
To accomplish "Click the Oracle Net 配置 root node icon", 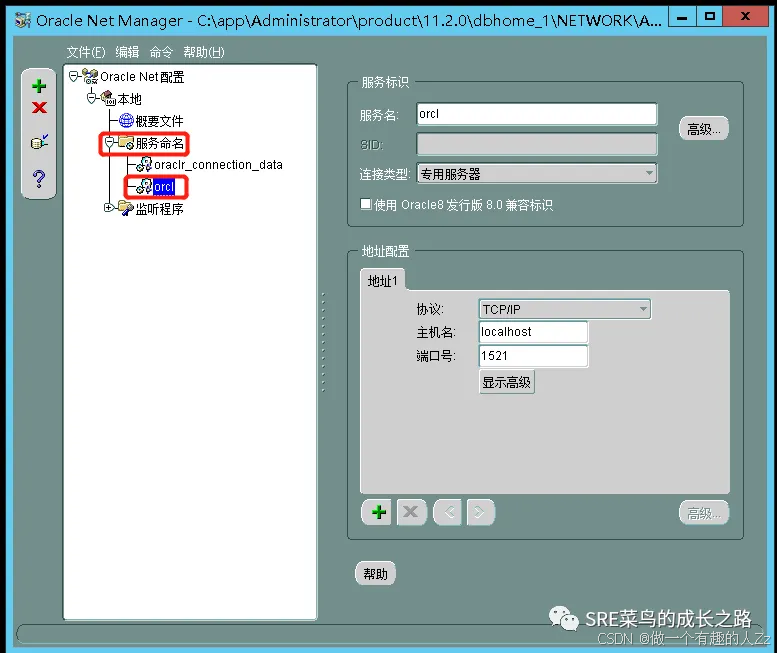I will 90,76.
